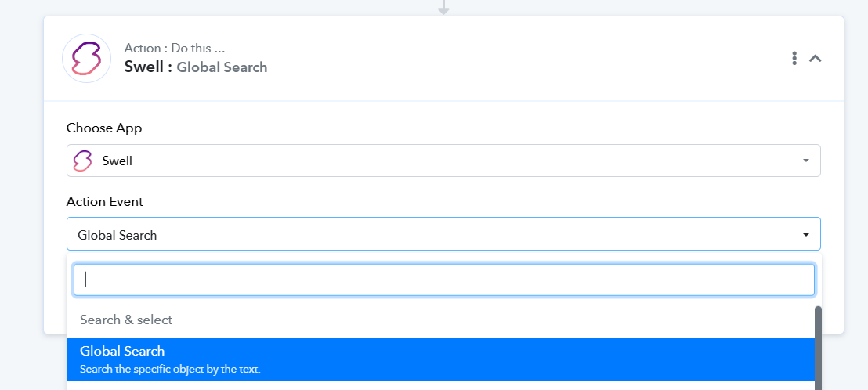The height and width of the screenshot is (390, 868).
Task: Focus the dropdown search text box
Action: [444, 280]
